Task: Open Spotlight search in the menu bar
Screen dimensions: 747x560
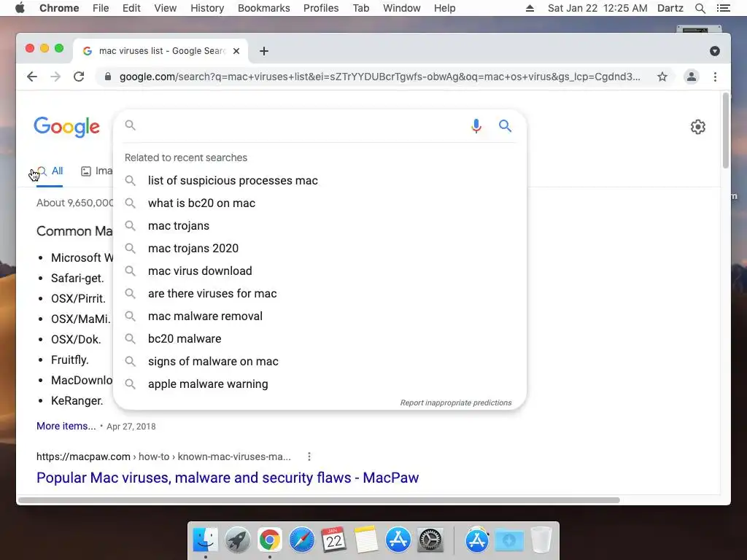Action: pyautogui.click(x=700, y=8)
